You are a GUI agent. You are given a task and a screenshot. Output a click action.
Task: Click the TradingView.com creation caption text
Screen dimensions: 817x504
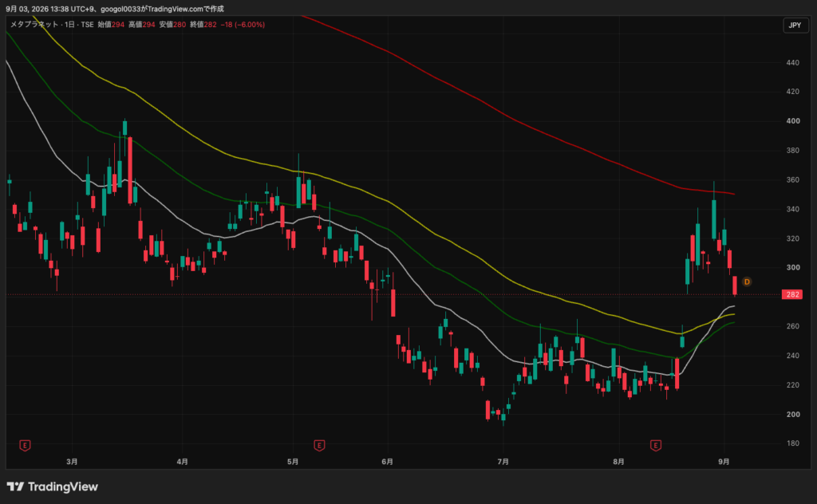pyautogui.click(x=115, y=9)
